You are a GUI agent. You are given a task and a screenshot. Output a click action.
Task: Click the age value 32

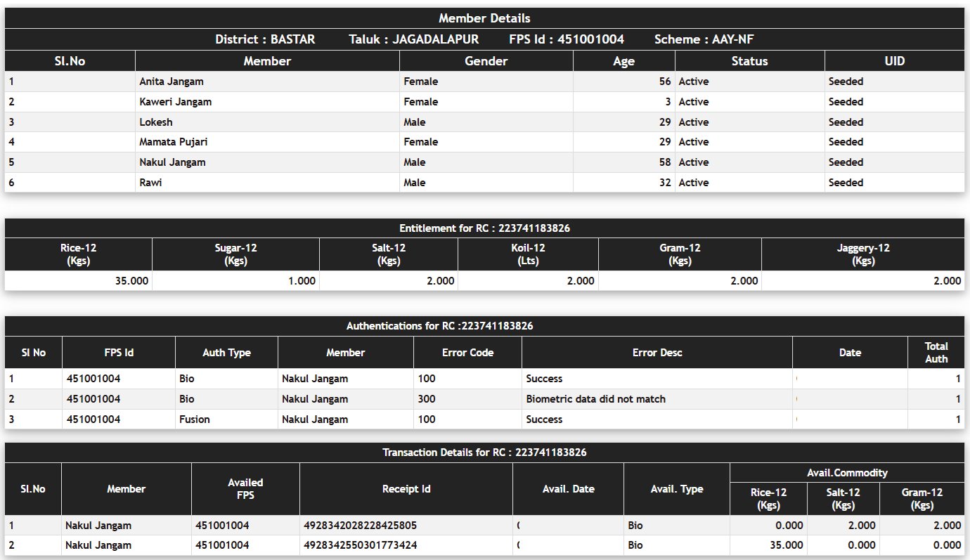(664, 183)
